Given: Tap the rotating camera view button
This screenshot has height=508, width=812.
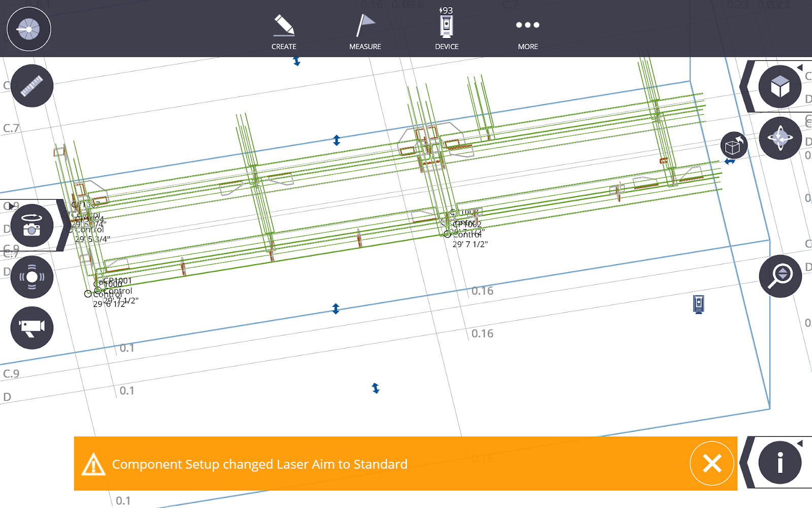Looking at the screenshot, I should click(31, 226).
